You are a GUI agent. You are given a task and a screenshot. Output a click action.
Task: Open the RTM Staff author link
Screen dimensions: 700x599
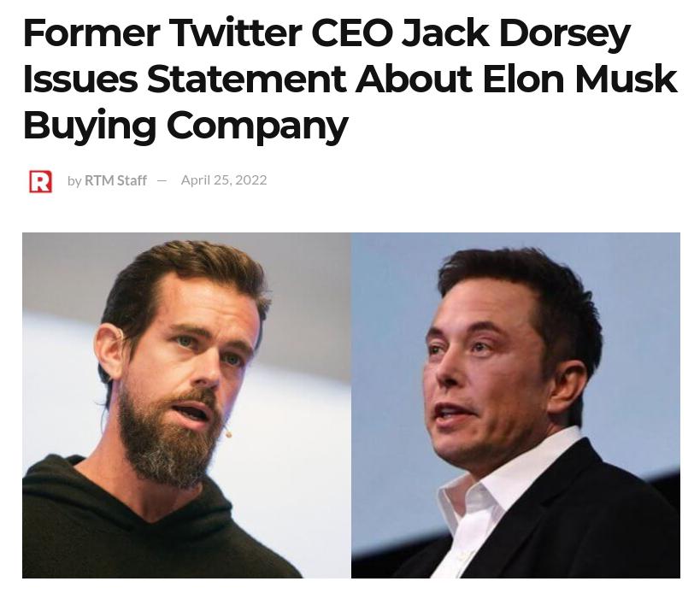[x=115, y=180]
